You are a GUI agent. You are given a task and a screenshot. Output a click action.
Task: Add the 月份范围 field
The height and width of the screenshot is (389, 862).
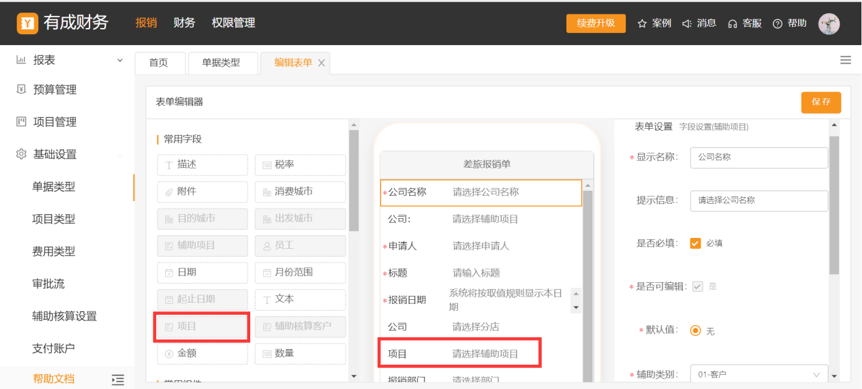click(300, 273)
